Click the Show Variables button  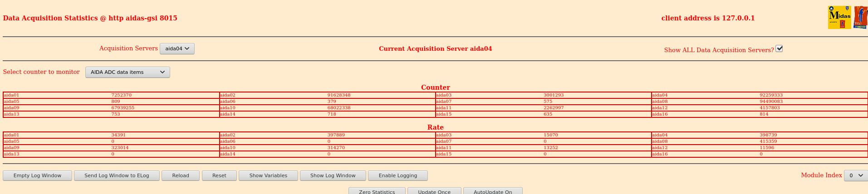[x=268, y=175]
